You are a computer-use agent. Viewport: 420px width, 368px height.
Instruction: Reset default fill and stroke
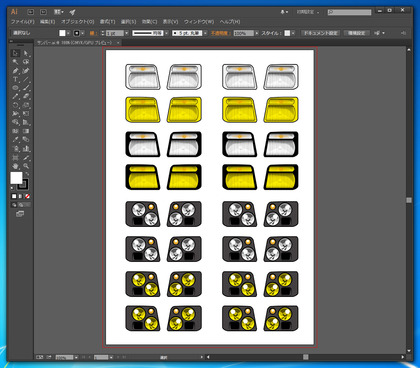12,188
